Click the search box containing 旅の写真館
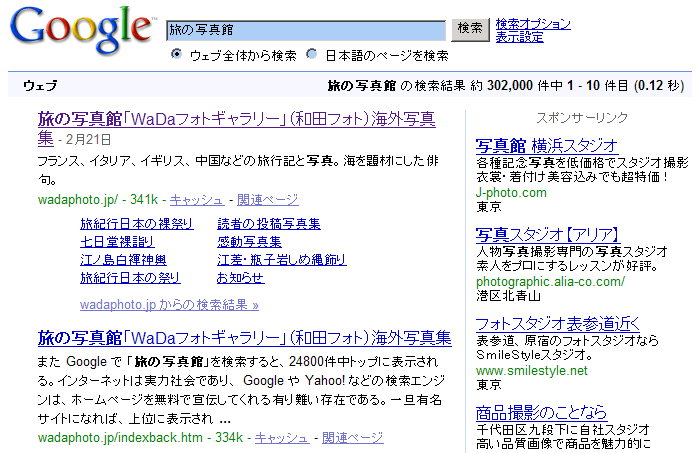 click(306, 30)
